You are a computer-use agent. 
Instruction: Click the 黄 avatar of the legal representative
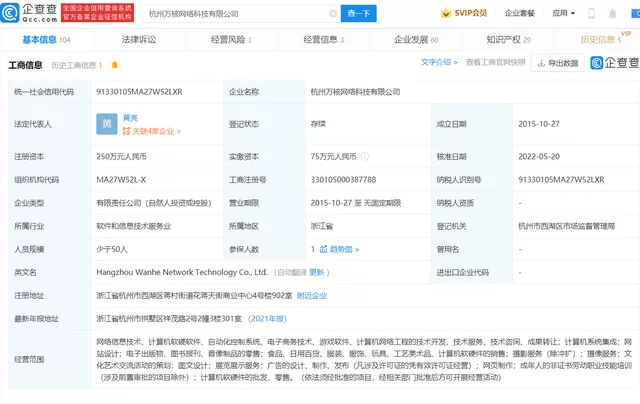point(107,124)
